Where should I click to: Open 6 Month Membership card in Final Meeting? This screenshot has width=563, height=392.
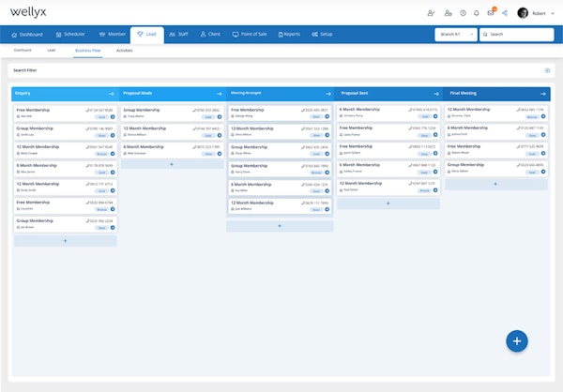click(495, 131)
